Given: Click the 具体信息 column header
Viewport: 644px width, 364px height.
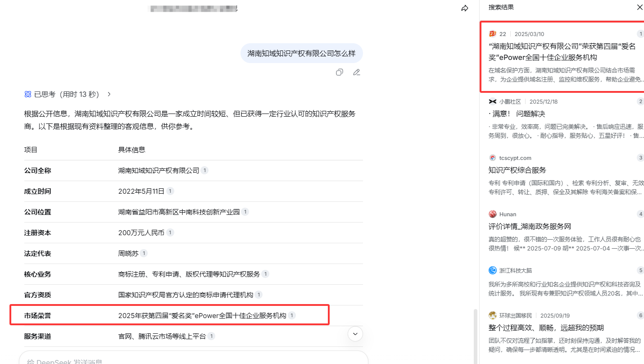Looking at the screenshot, I should (132, 150).
